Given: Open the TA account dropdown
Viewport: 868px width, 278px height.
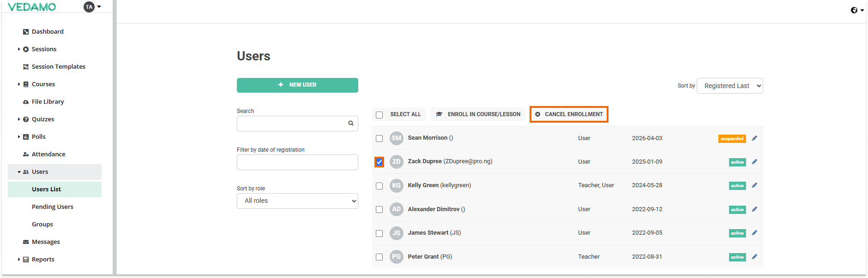Looking at the screenshot, I should tap(92, 7).
